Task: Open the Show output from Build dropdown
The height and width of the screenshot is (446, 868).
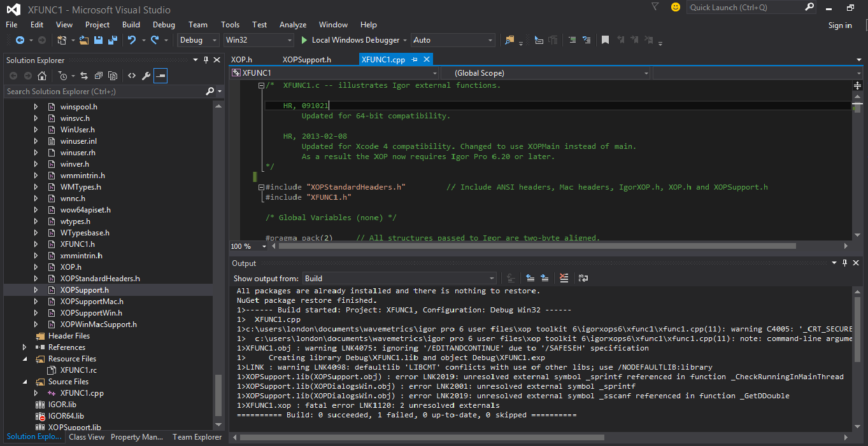Action: tap(398, 278)
